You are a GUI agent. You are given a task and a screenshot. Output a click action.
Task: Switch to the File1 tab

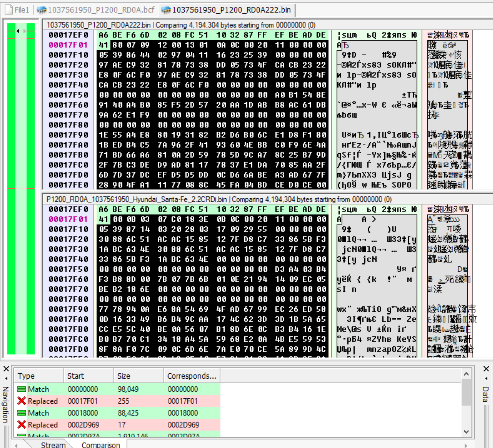pos(18,10)
